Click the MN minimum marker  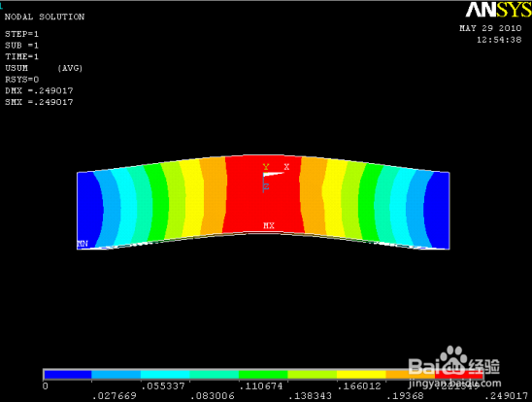pyautogui.click(x=83, y=244)
